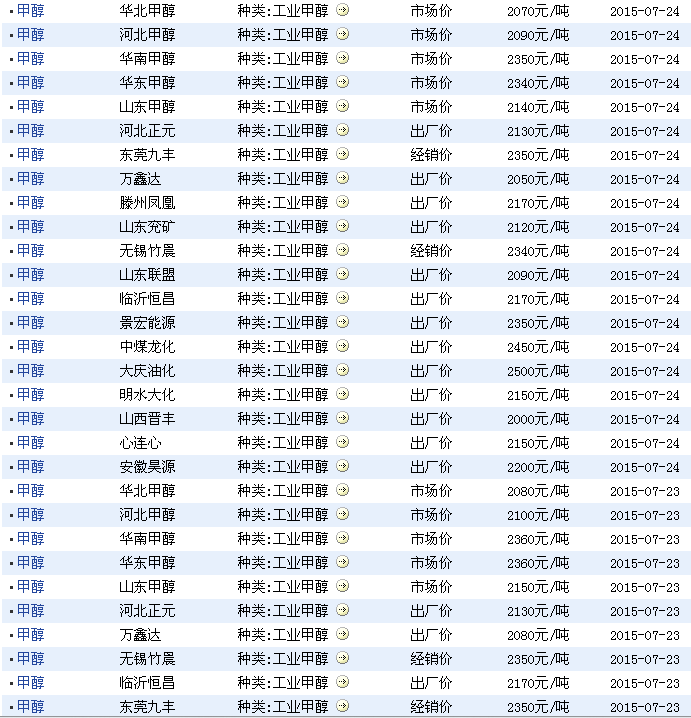Image resolution: width=691 pixels, height=718 pixels.
Task: Click 种类:工业甲醇 in the 明水大化 row
Action: point(283,394)
